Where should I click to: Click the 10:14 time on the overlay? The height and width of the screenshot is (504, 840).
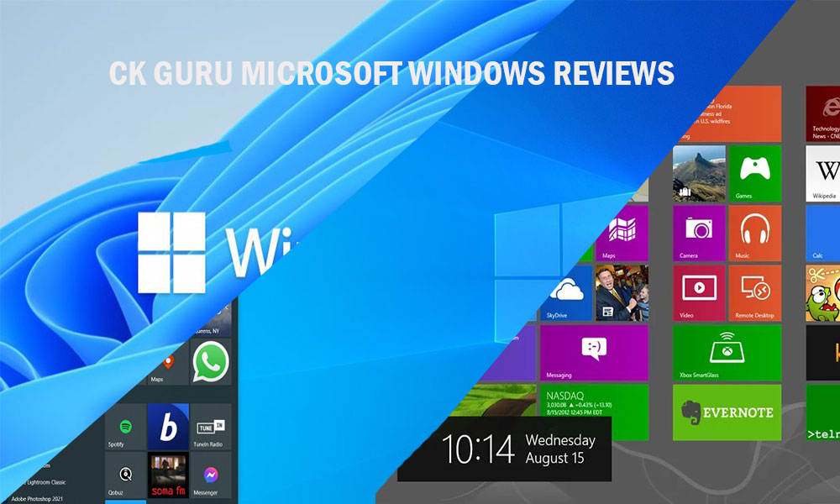pos(478,449)
